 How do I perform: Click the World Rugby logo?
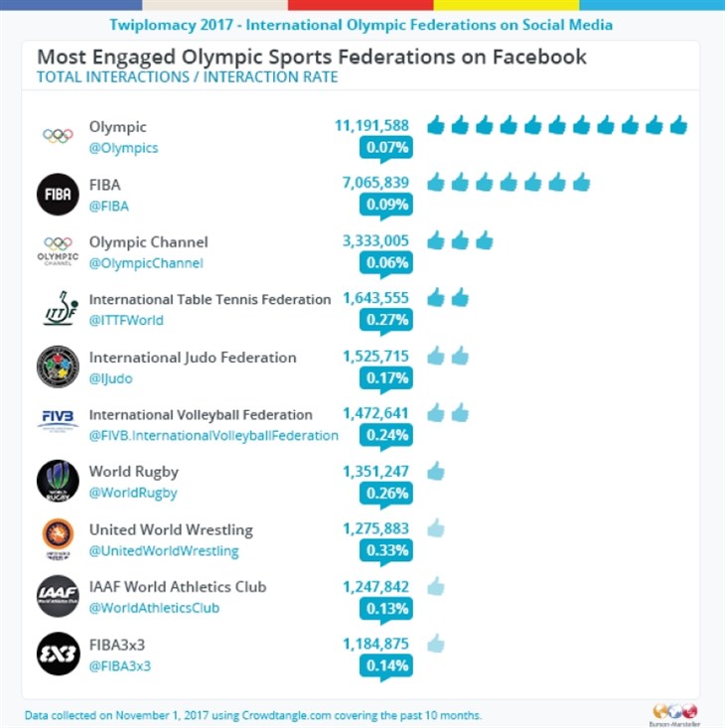pos(58,481)
